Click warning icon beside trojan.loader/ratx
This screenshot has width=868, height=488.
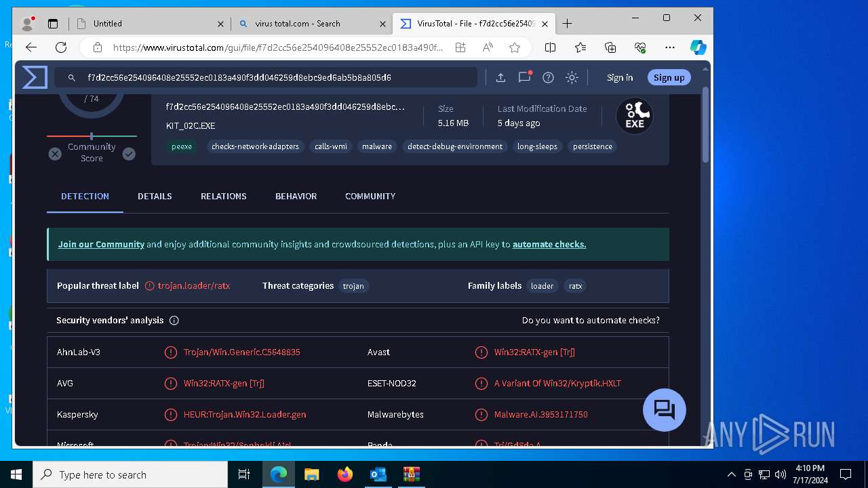pyautogui.click(x=150, y=286)
